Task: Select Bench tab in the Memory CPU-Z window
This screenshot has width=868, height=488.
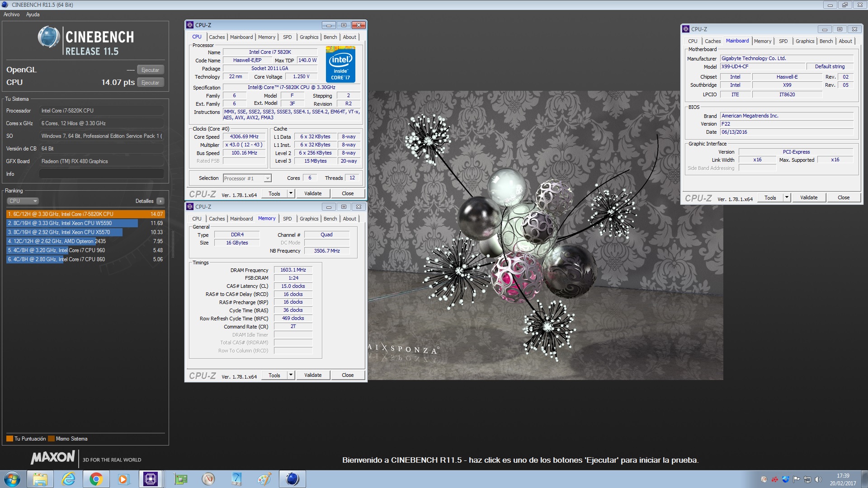Action: pos(330,219)
